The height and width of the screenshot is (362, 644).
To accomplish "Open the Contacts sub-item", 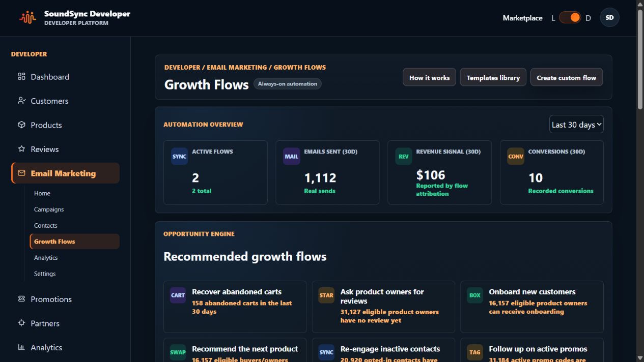I will click(74, 225).
